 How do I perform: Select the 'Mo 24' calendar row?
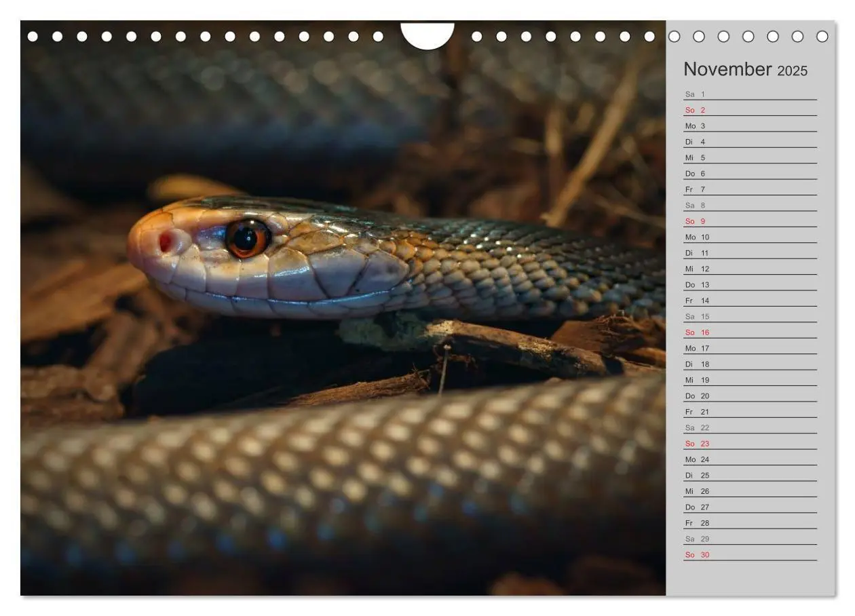(750, 459)
